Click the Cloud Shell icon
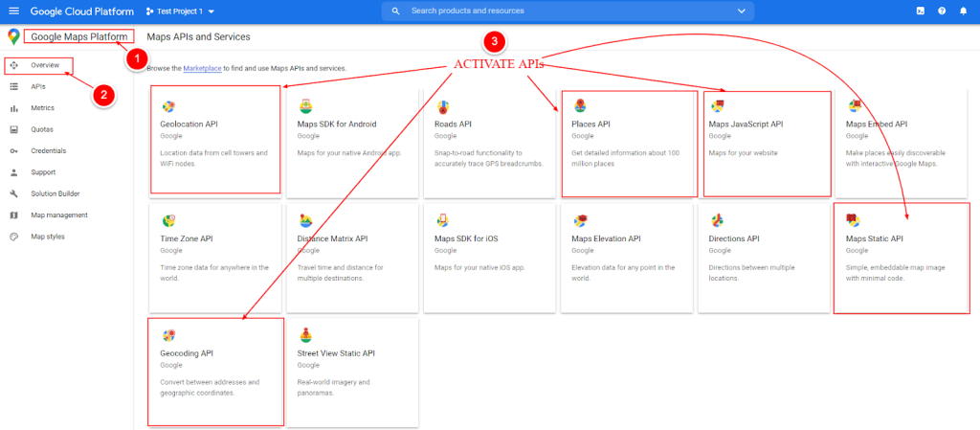Screen dimensions: 980x430 tap(920, 11)
